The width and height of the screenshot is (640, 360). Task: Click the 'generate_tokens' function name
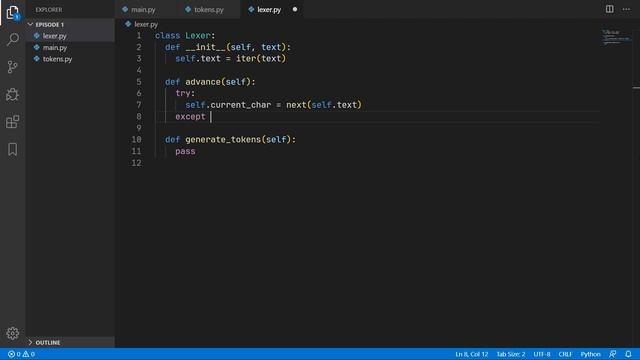point(223,140)
